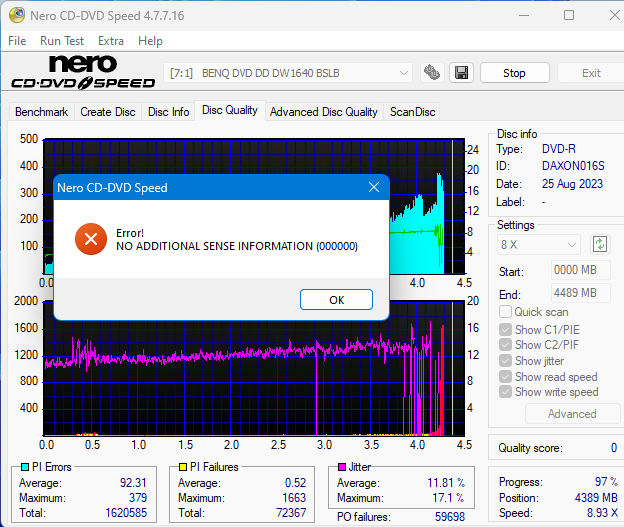Close the Nero CD-DVD Speed error dialog

(x=374, y=187)
